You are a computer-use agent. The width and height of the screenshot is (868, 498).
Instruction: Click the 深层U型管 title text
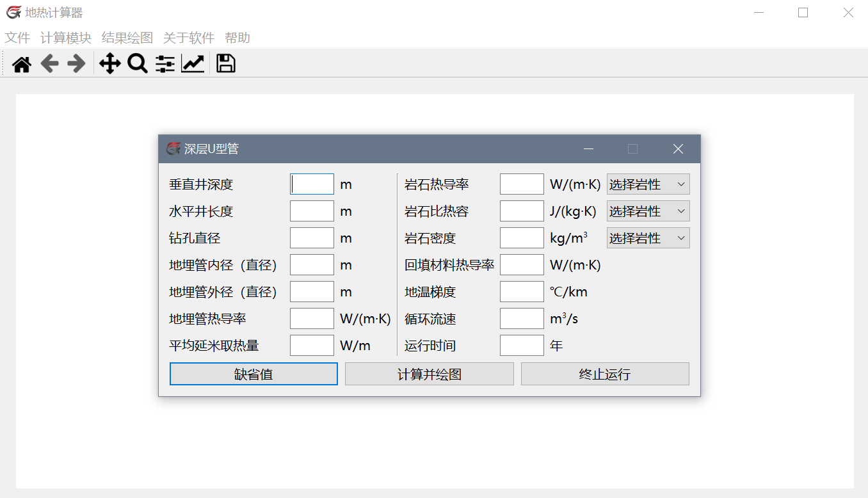211,149
